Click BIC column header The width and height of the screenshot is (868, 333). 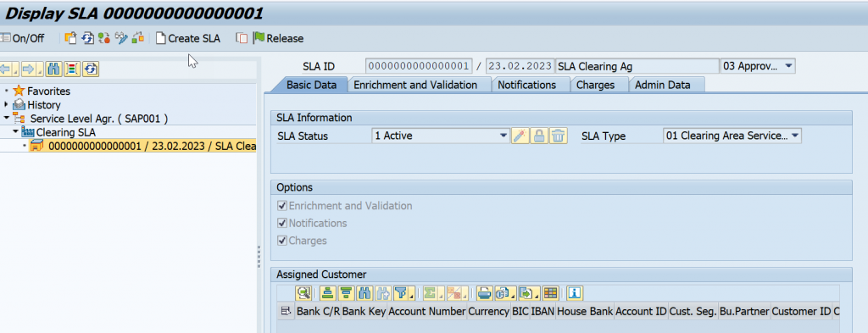coord(520,312)
